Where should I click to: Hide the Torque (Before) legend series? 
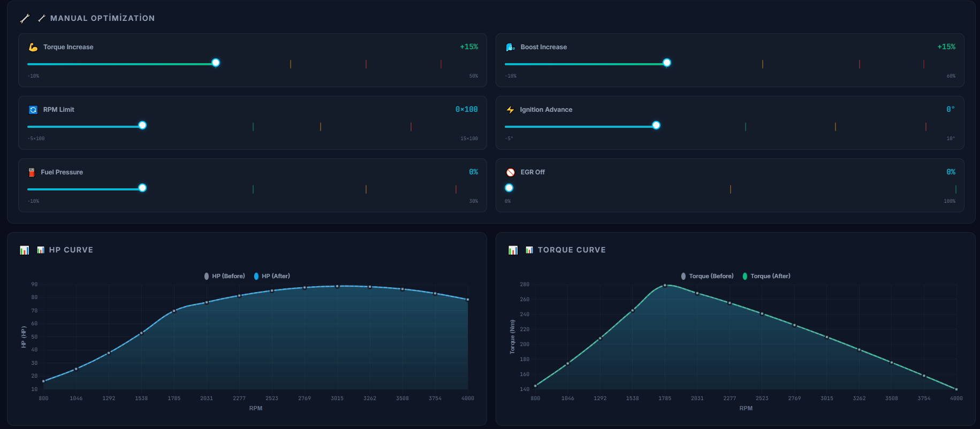(707, 276)
